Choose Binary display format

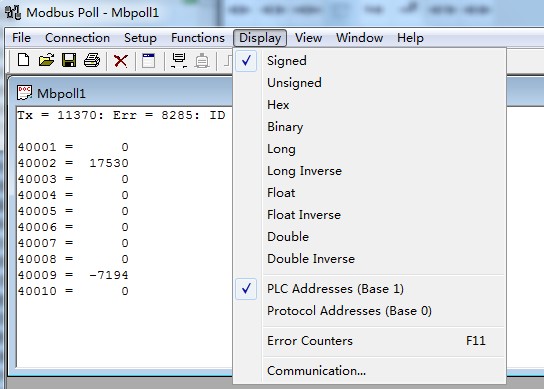point(370,127)
